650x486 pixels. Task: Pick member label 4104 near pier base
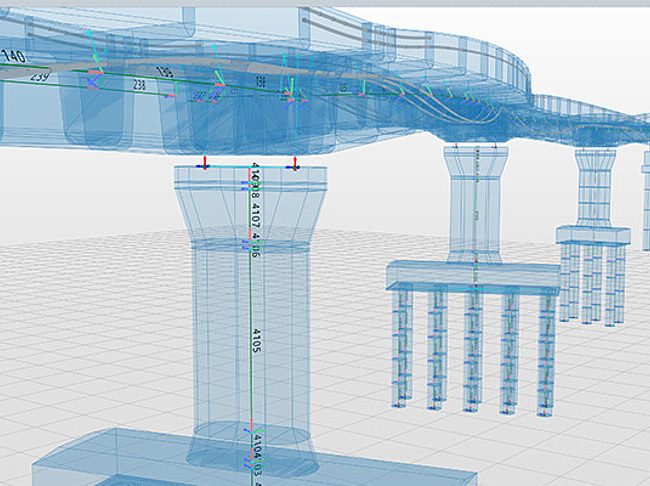[x=257, y=439]
